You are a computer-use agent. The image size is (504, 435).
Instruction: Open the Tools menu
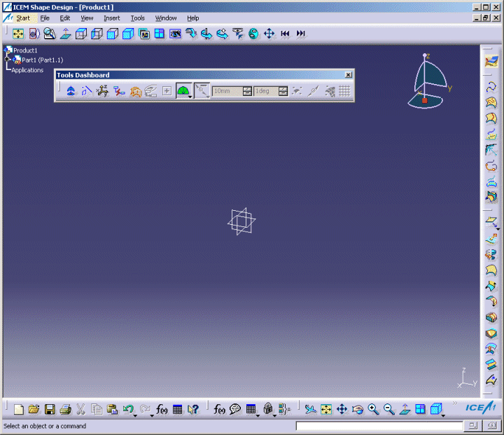click(x=138, y=18)
